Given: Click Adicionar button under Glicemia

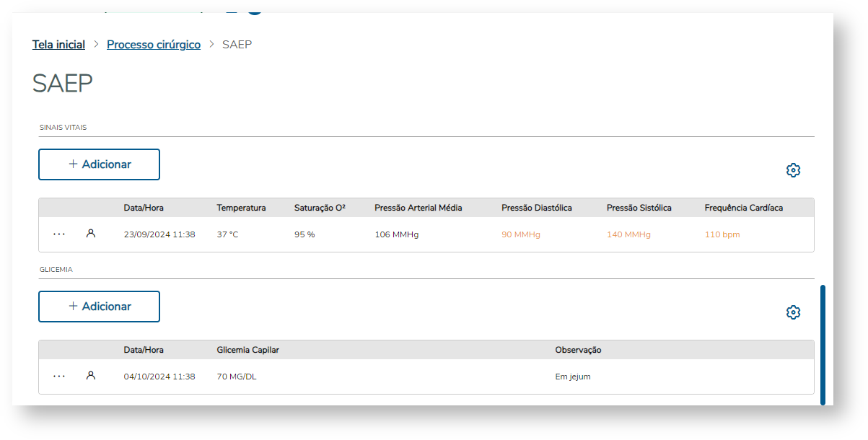Looking at the screenshot, I should click(99, 307).
